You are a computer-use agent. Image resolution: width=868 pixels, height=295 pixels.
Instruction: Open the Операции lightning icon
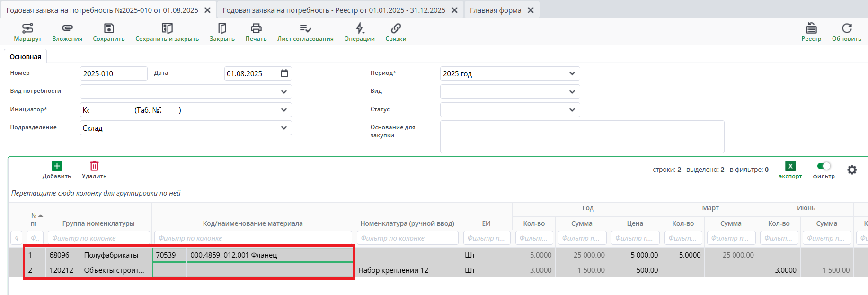360,29
